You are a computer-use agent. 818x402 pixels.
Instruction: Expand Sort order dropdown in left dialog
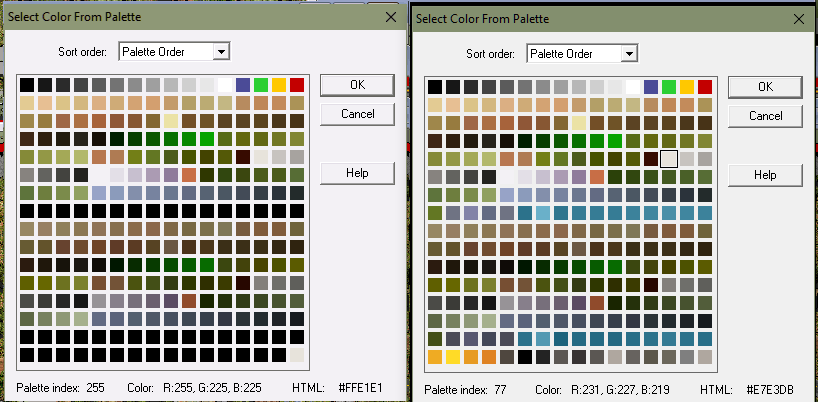pos(222,51)
